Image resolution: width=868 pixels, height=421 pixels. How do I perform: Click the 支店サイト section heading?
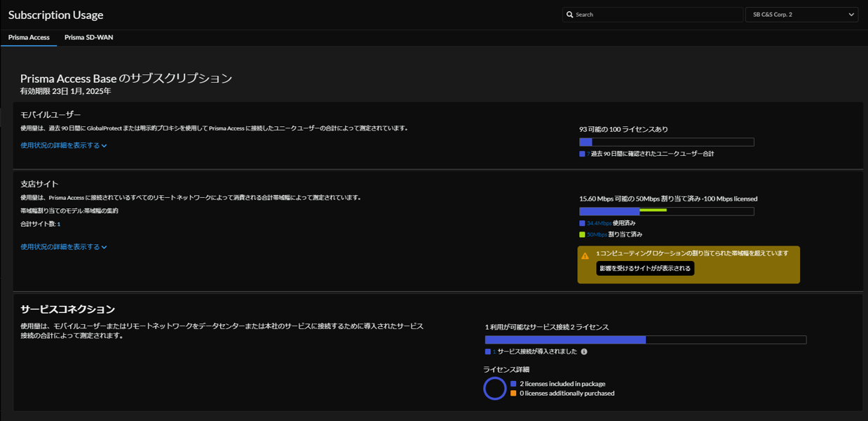tap(39, 184)
